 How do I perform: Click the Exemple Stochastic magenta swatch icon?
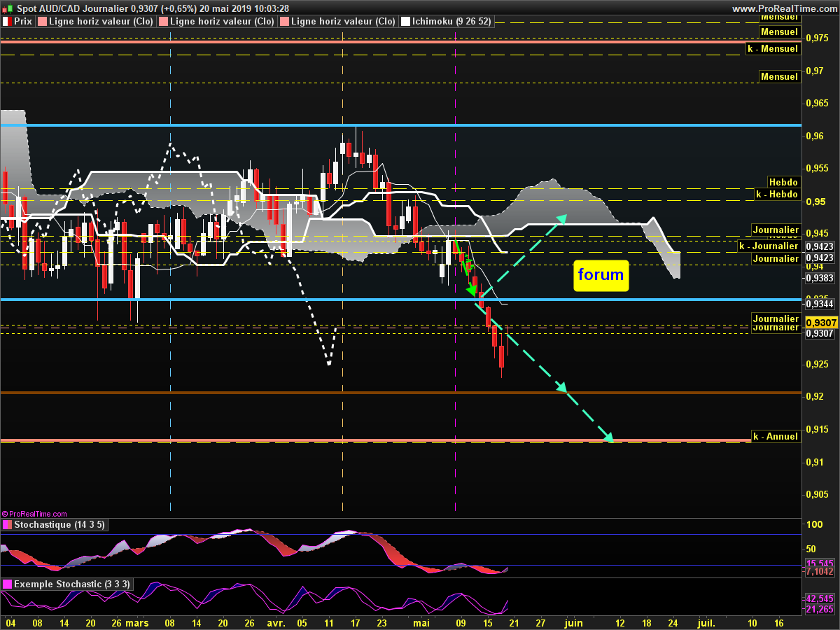[6, 584]
